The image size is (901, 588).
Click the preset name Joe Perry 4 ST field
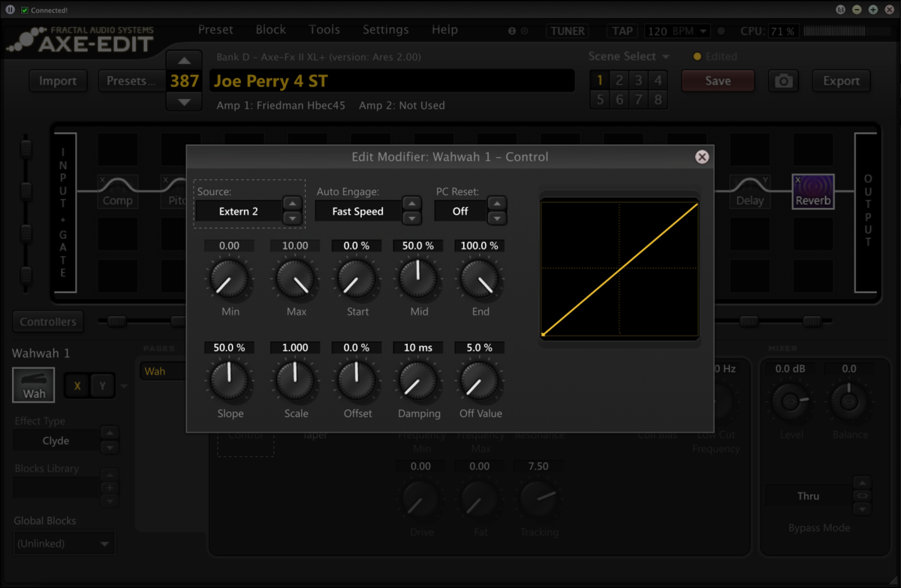coord(391,81)
